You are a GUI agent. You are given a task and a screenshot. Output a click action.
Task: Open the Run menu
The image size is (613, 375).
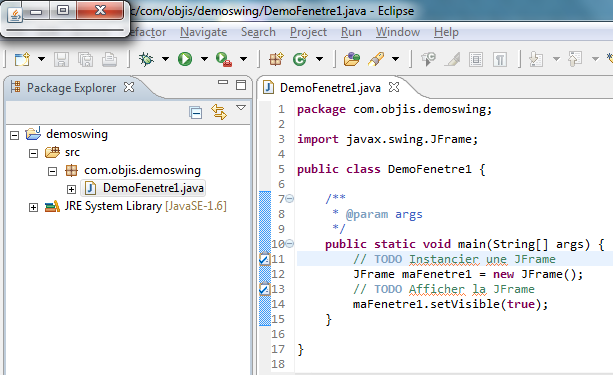351,32
